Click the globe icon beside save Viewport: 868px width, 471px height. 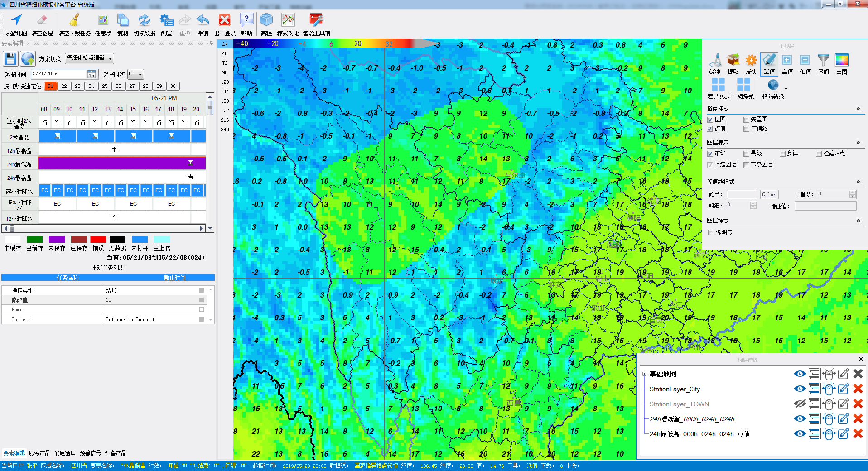click(x=28, y=59)
